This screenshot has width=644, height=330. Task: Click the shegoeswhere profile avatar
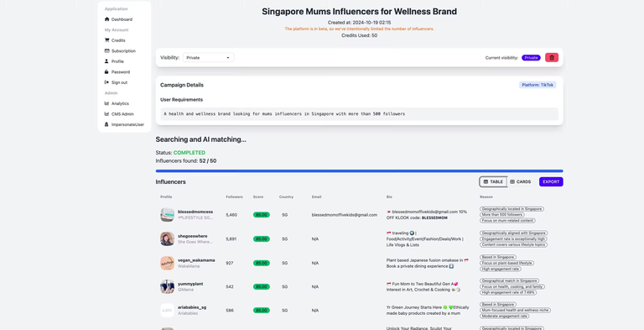[167, 238]
